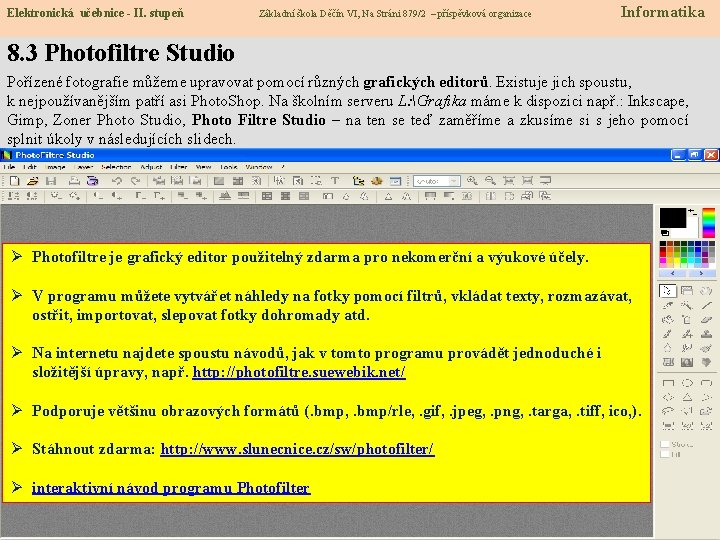This screenshot has height=540, width=720.
Task: Enable the Fill checkbox
Action: point(664,455)
